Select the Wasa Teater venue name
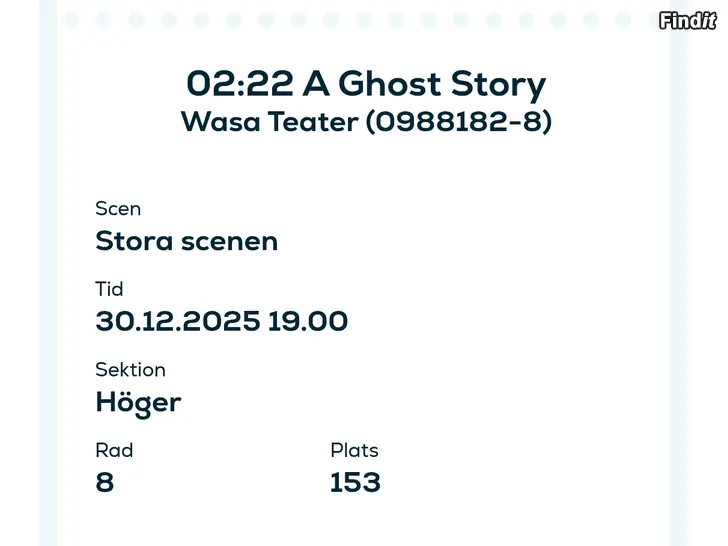 tap(269, 122)
